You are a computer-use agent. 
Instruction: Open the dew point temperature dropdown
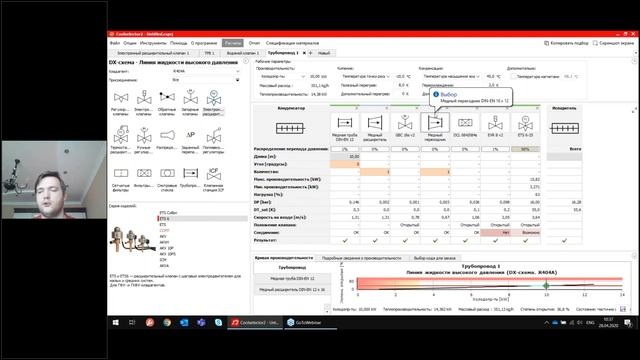point(365,76)
